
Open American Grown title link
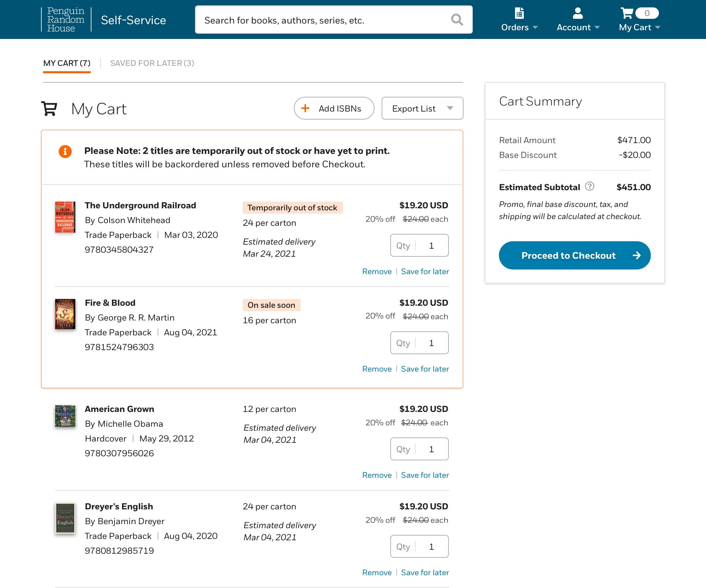pyautogui.click(x=119, y=409)
